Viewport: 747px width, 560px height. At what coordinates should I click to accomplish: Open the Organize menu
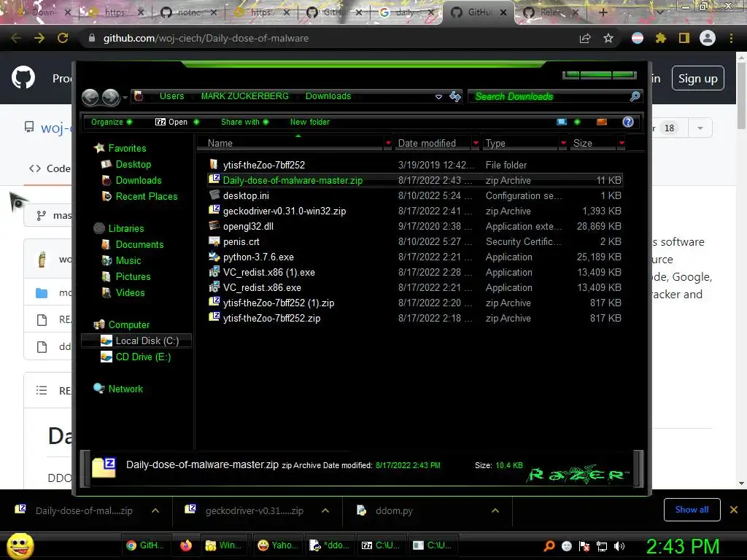(112, 122)
